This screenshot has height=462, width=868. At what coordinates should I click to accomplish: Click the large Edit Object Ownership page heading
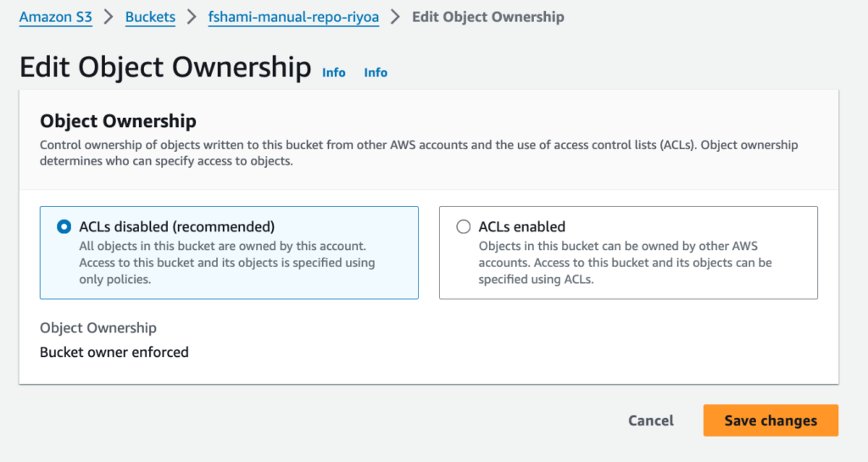point(165,67)
